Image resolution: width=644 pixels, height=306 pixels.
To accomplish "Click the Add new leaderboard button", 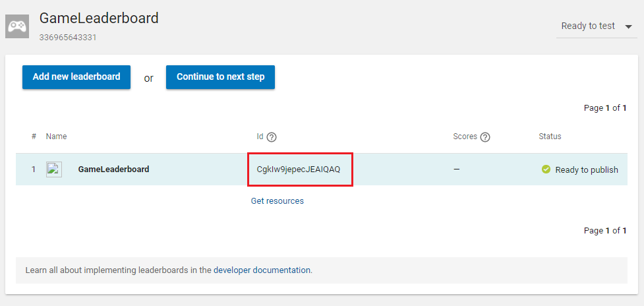I will [x=76, y=76].
